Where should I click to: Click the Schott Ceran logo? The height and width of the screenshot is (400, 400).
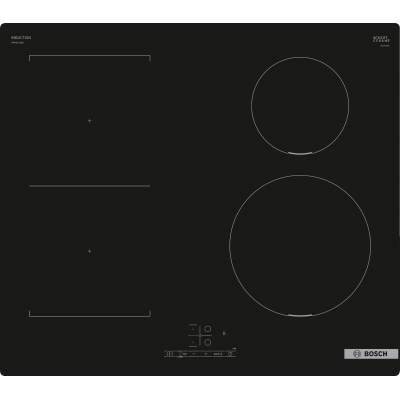pos(381,39)
